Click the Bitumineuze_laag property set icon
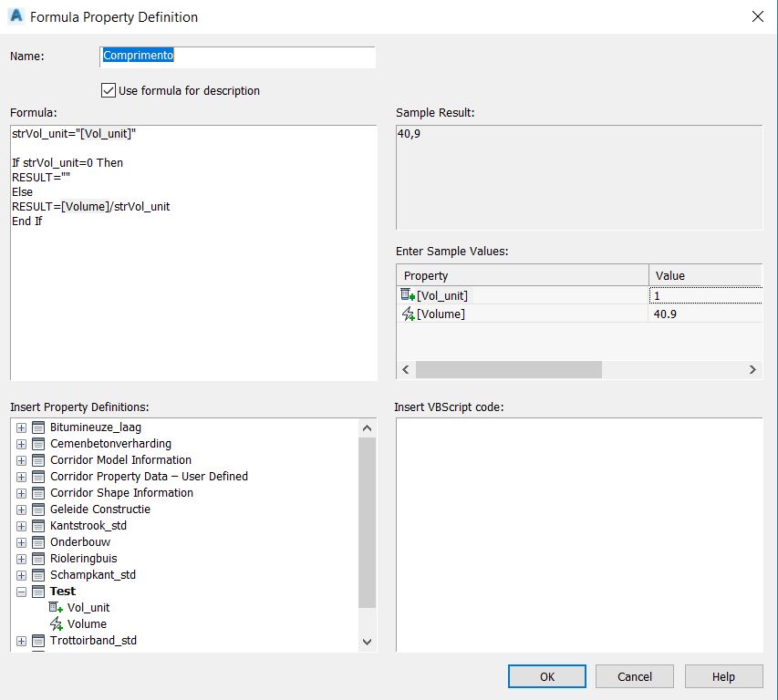 [38, 427]
